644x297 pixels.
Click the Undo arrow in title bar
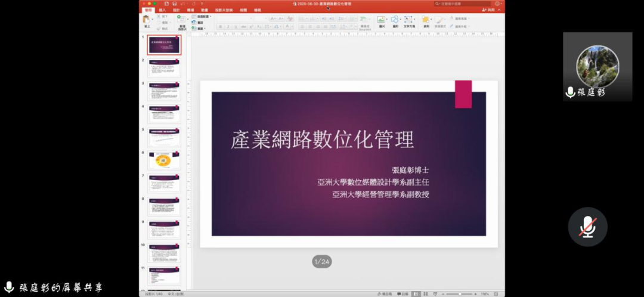click(x=182, y=4)
